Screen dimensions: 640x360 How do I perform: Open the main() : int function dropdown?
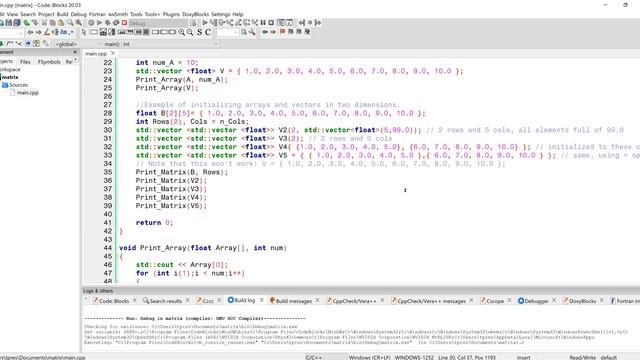pos(161,44)
